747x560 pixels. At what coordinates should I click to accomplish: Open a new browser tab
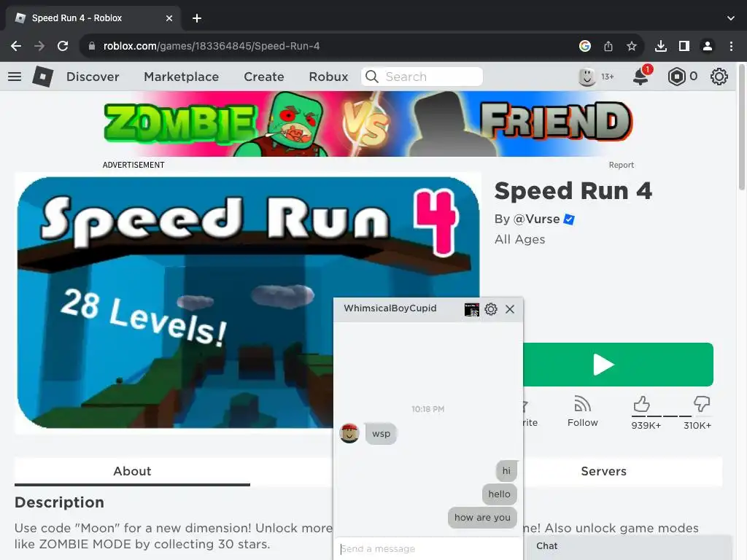(x=197, y=18)
